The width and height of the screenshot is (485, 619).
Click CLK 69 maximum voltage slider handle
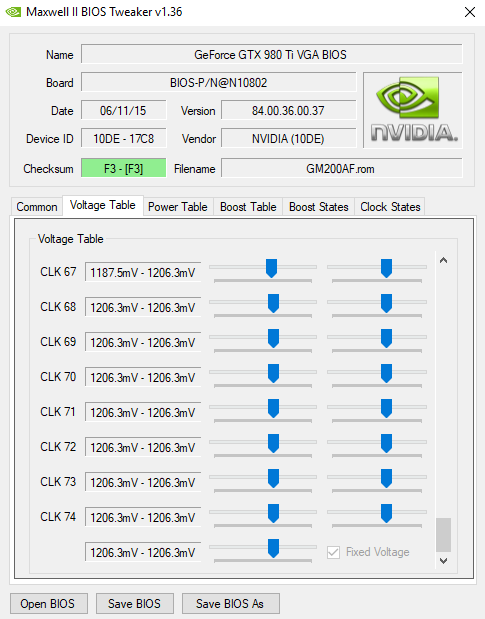point(386,338)
